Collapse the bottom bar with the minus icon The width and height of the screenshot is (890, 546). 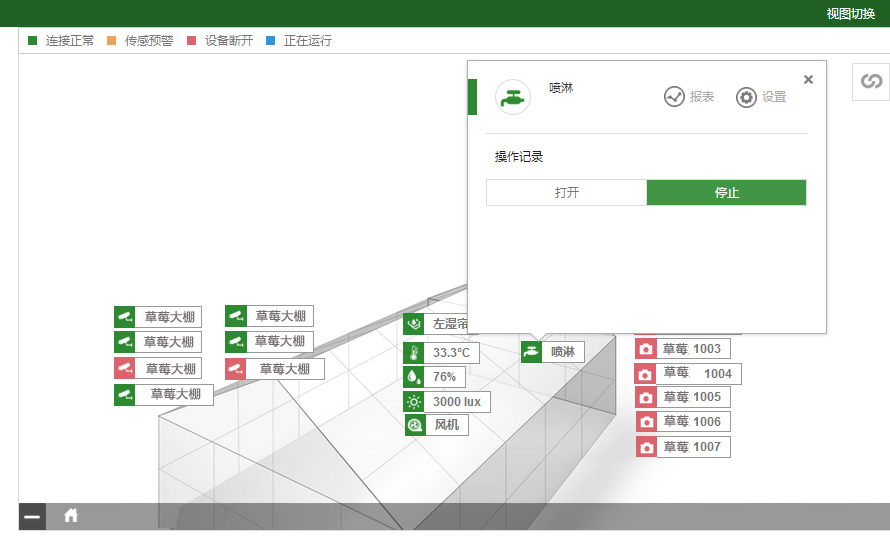pyautogui.click(x=32, y=516)
